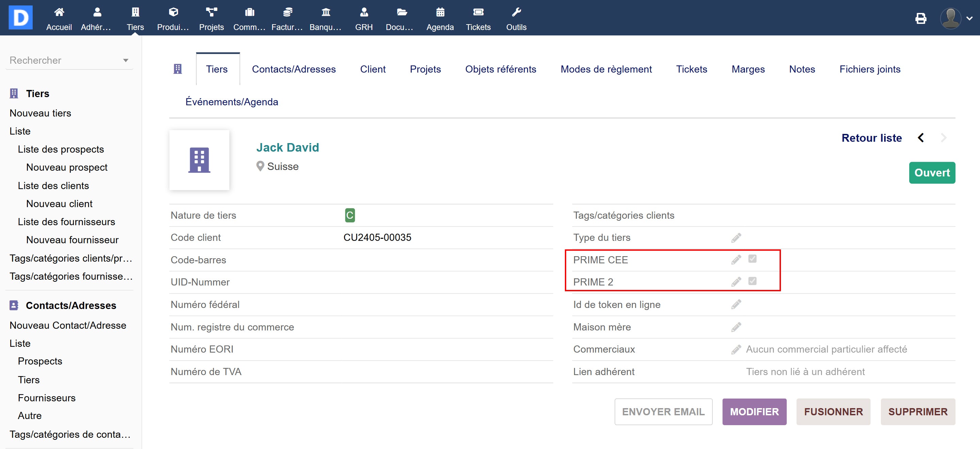Click the green Ouvert status badge

[x=932, y=173]
